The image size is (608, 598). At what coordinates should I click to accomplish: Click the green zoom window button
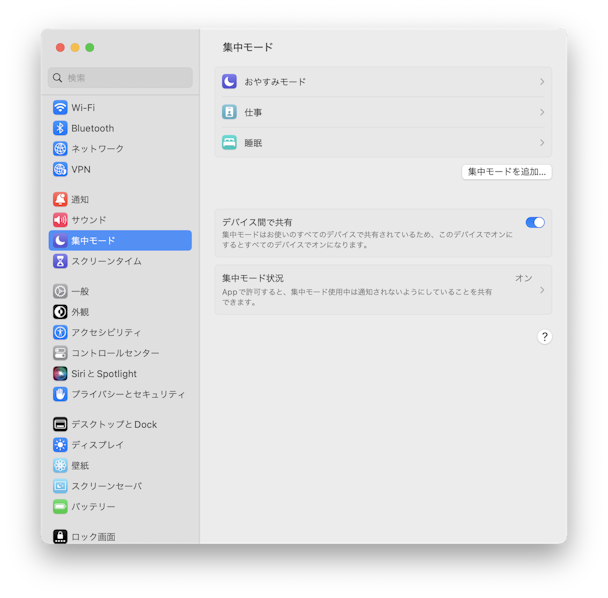tap(90, 47)
